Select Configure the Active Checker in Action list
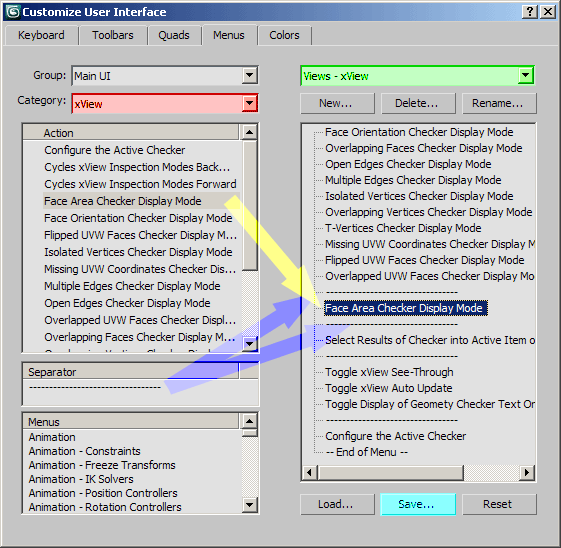The image size is (561, 548). coord(114,150)
